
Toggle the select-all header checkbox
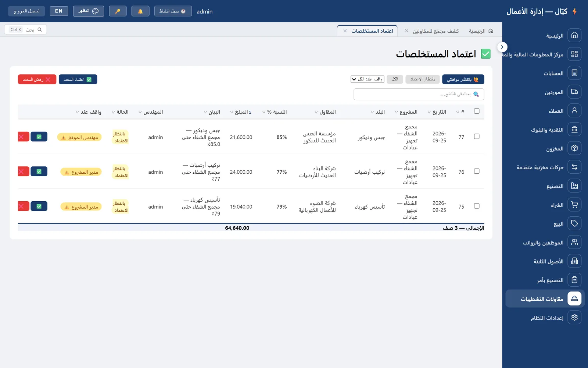click(477, 111)
